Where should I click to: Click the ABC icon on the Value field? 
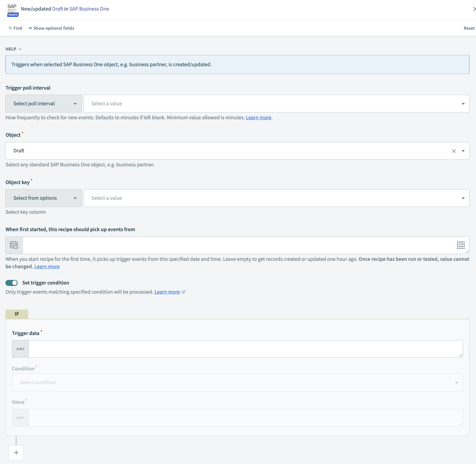[x=20, y=417]
